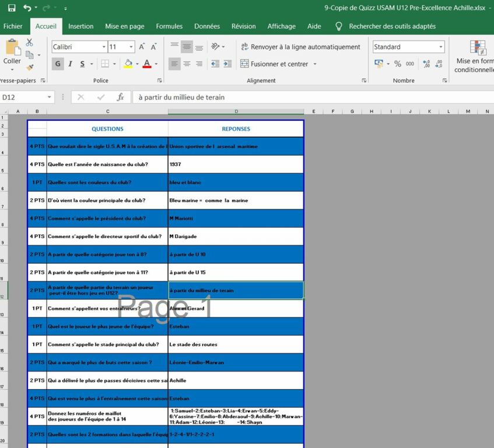Screen dimensions: 494x448
Task: Open the Formules ribbon tab
Action: coord(169,26)
